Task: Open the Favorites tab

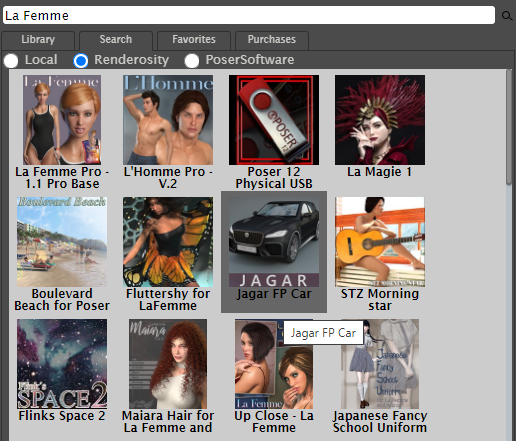Action: (x=194, y=40)
